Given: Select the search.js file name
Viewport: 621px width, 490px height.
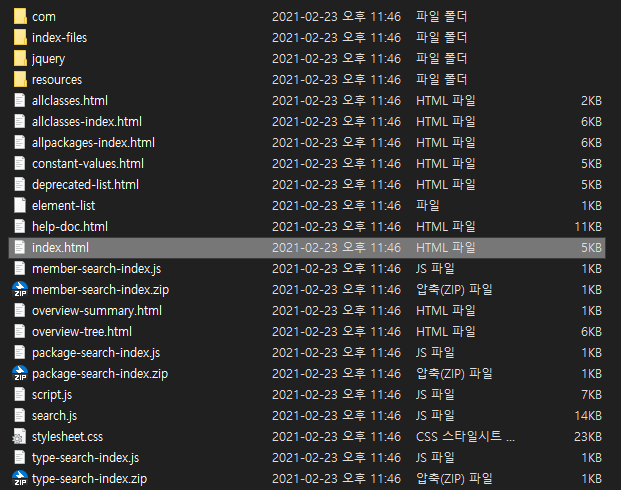Looking at the screenshot, I should pos(55,416).
